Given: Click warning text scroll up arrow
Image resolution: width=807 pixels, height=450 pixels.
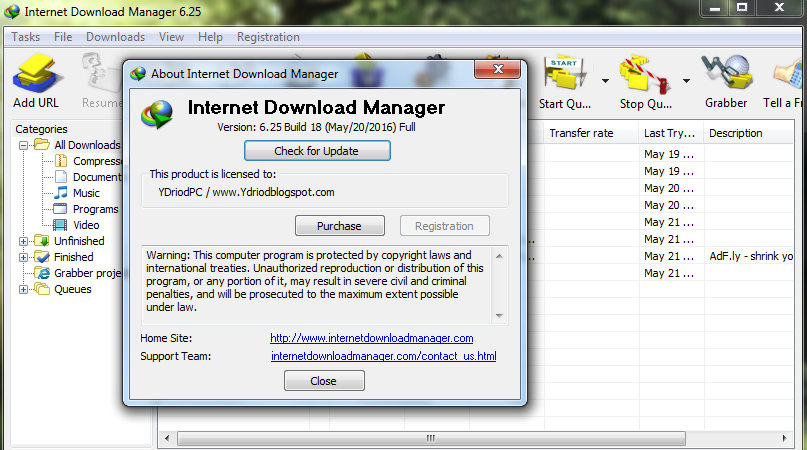Looking at the screenshot, I should pos(499,256).
